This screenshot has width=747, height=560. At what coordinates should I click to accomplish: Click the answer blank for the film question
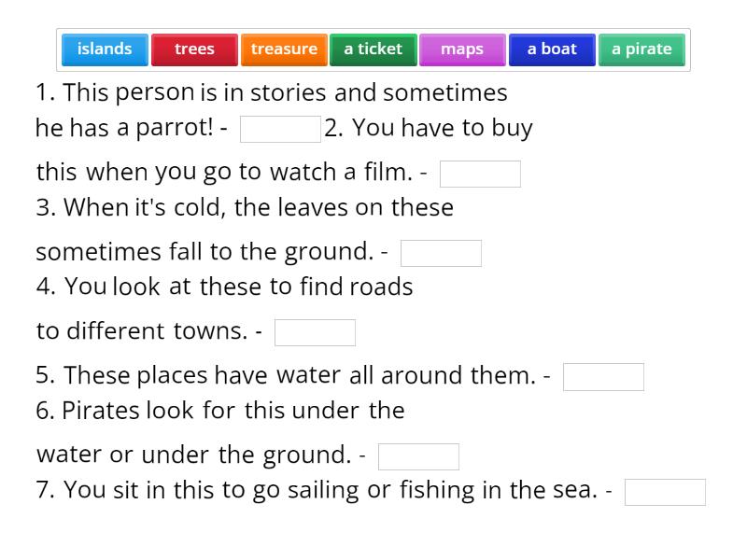(x=482, y=173)
